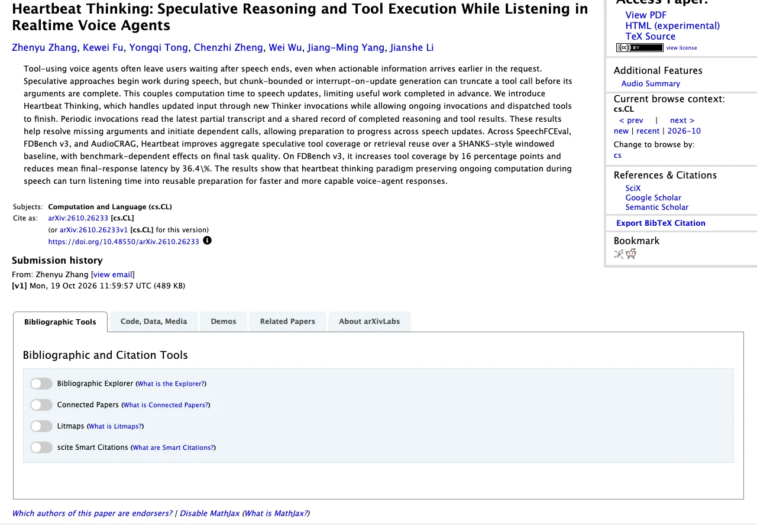The image size is (757, 532).
Task: Open the arXiv:2610.26233v1 version link
Action: coord(93,230)
